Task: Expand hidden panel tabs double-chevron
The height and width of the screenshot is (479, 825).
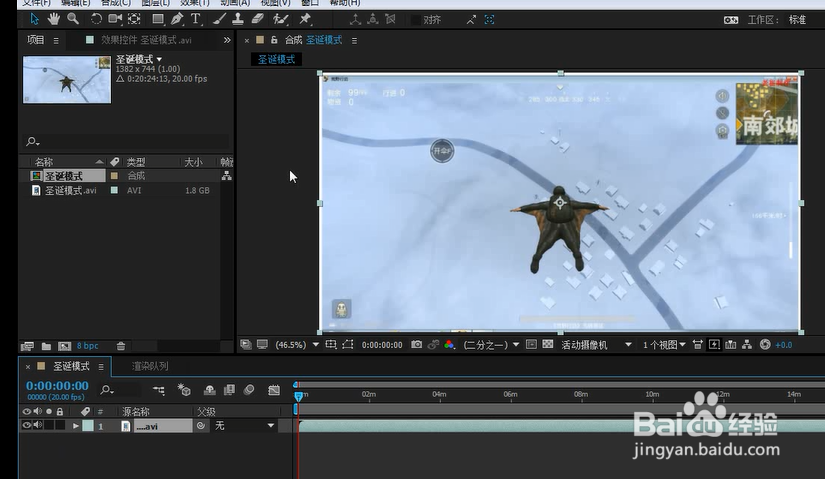Action: pyautogui.click(x=227, y=40)
